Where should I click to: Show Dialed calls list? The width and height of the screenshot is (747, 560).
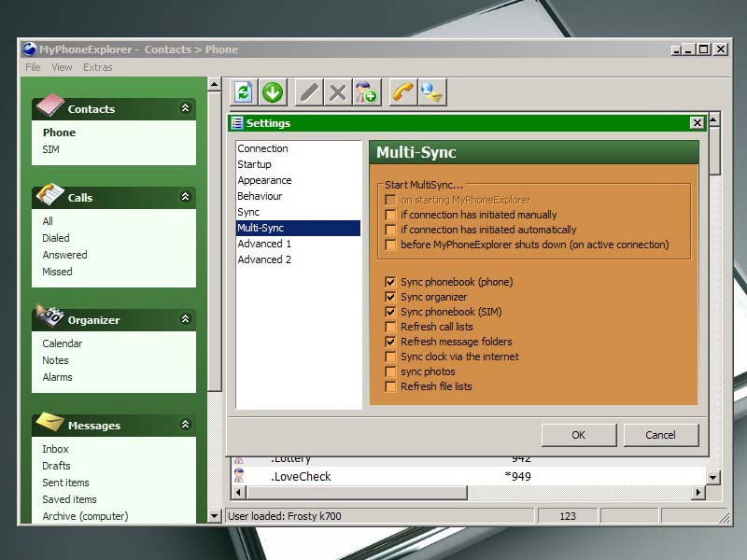(x=56, y=238)
